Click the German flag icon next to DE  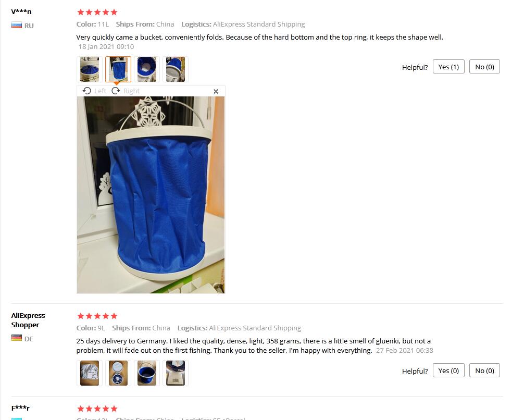click(17, 338)
